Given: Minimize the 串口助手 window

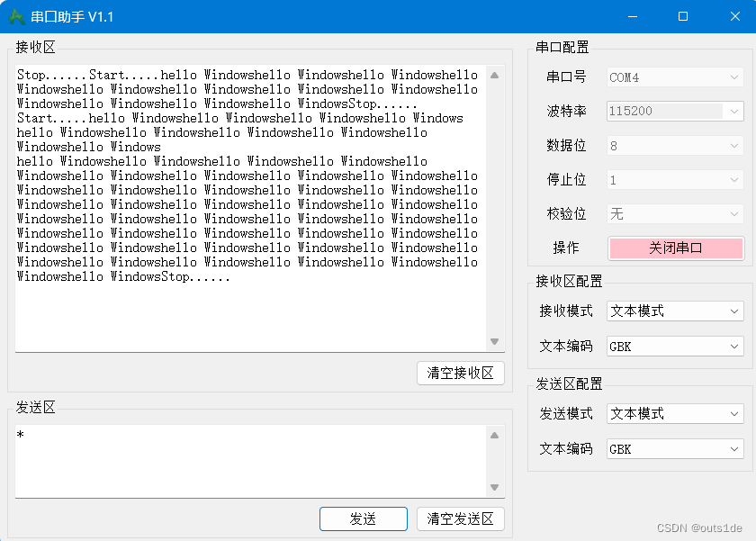Looking at the screenshot, I should pos(633,16).
